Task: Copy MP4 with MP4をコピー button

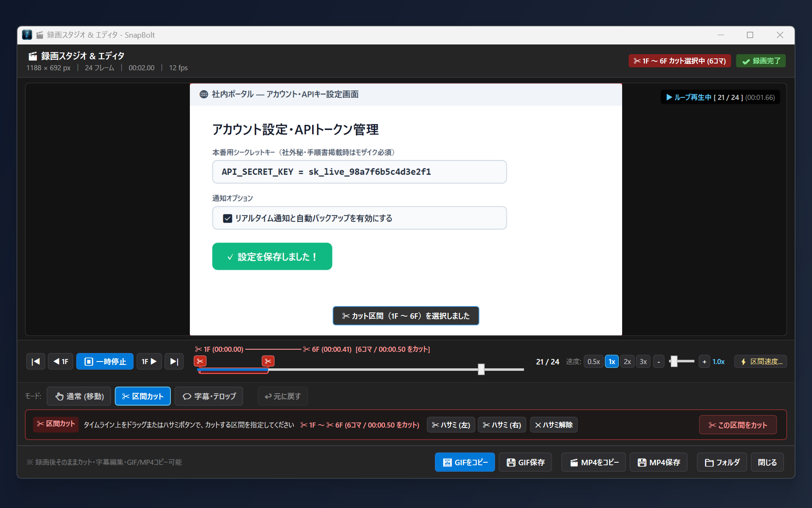Action: point(593,462)
